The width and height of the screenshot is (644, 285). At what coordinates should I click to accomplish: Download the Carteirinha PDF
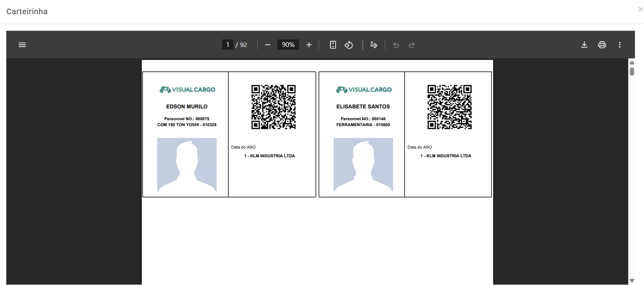tap(584, 45)
